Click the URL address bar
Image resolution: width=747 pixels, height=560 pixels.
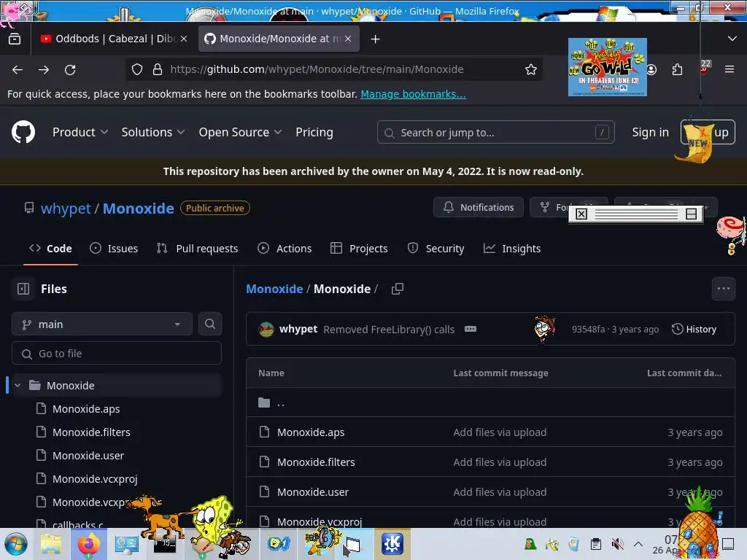tap(333, 69)
